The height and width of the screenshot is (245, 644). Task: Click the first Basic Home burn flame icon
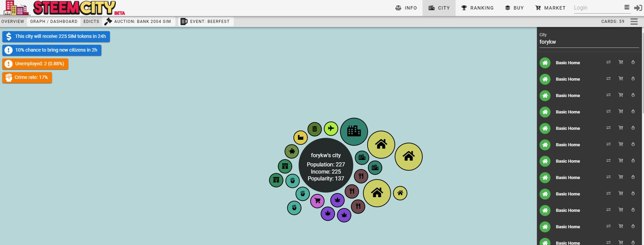(633, 62)
